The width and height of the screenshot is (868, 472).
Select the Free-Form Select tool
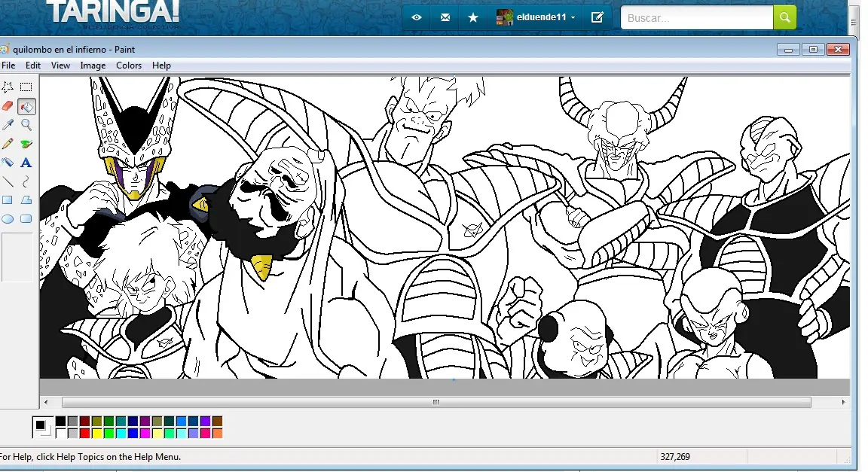[8, 87]
